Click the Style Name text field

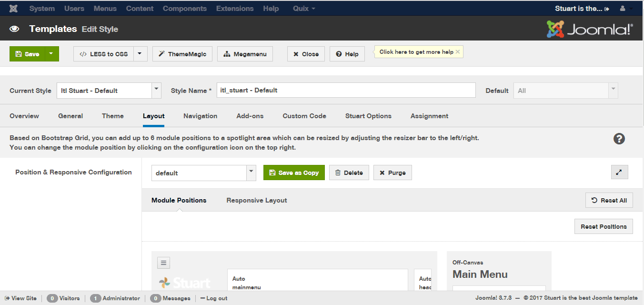(x=346, y=90)
